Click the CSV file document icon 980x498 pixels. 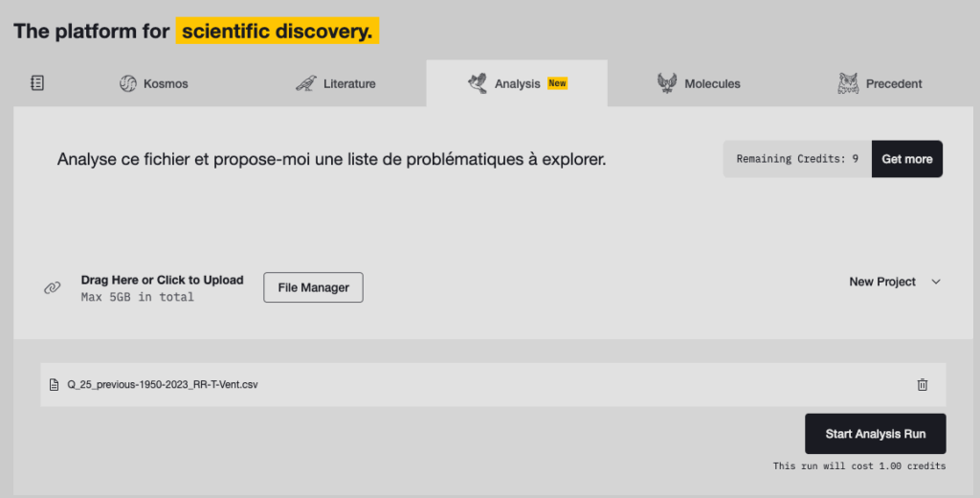coord(55,385)
